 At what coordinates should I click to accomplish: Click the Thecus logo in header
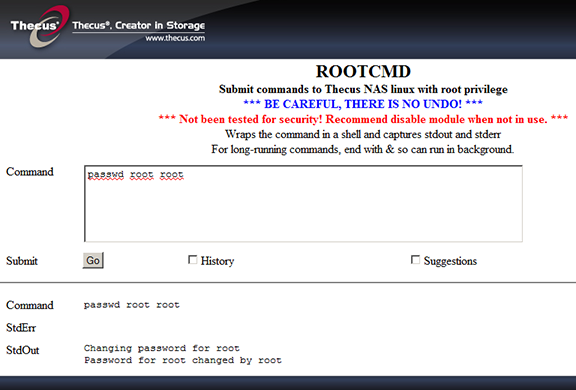(39, 26)
